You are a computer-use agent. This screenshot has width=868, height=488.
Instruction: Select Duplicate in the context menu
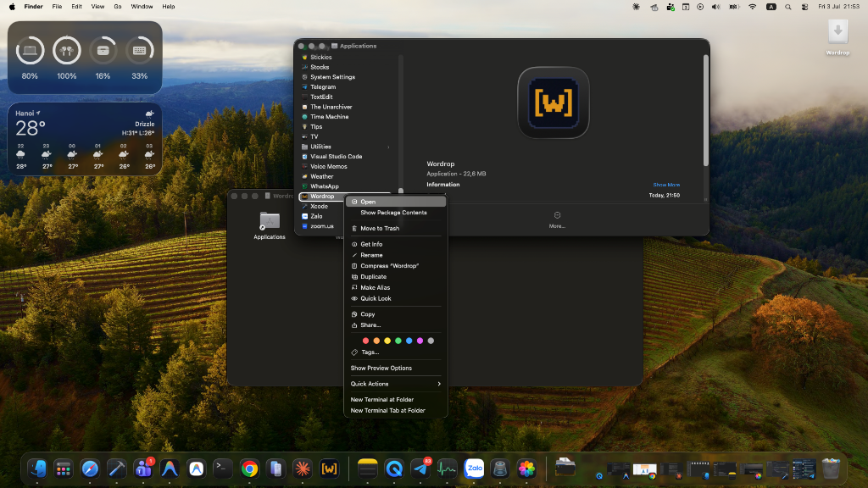396,277
